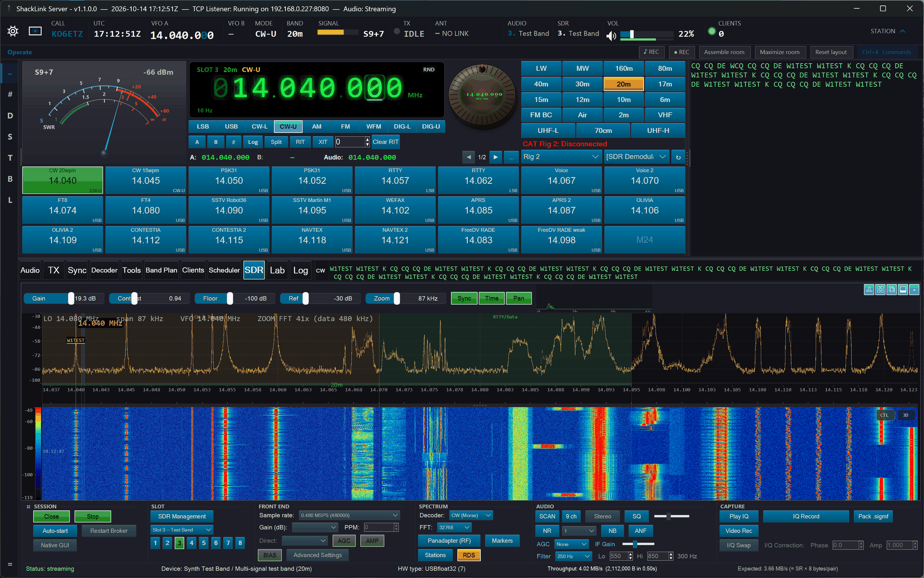Click the four-square grid layout icon
924x578 pixels.
click(880, 289)
